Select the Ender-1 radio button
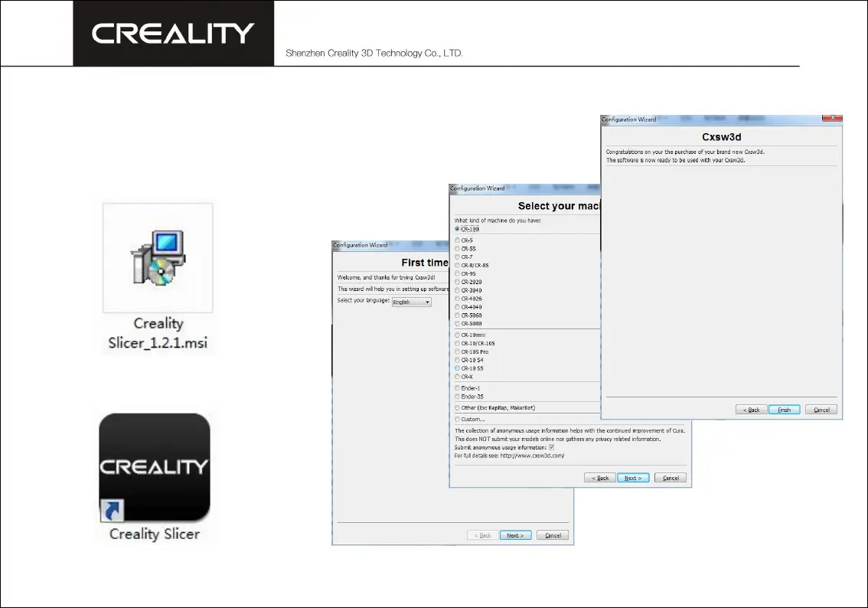This screenshot has height=608, width=868. (x=457, y=388)
